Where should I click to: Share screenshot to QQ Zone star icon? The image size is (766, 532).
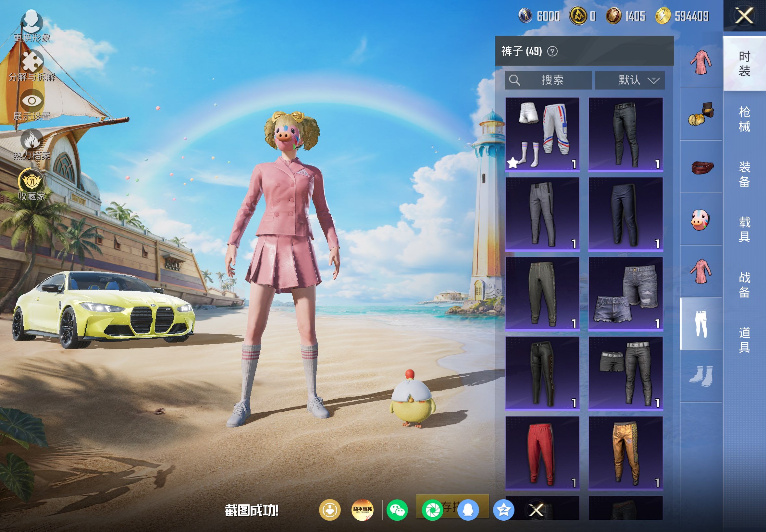(503, 510)
